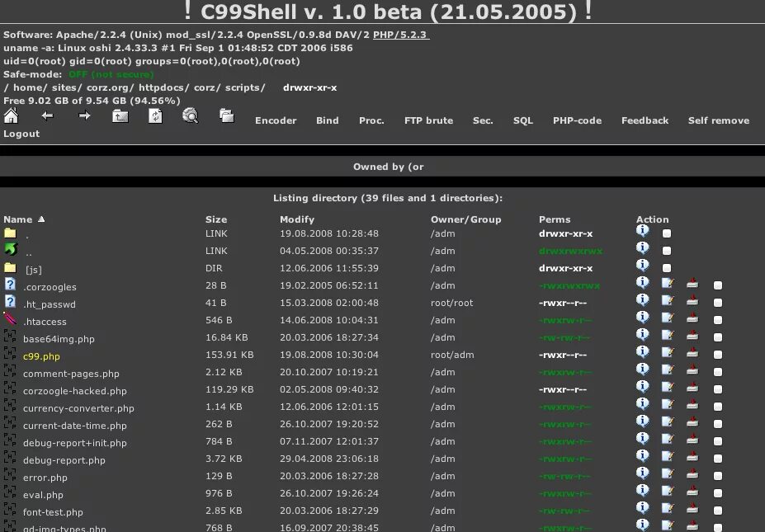765x532 pixels.
Task: Open the SQL menu item
Action: click(523, 120)
